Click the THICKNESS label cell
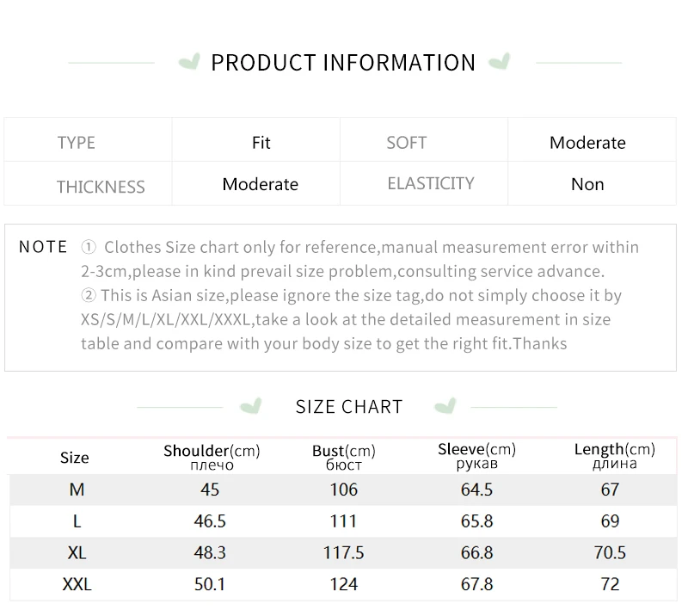 click(x=101, y=186)
